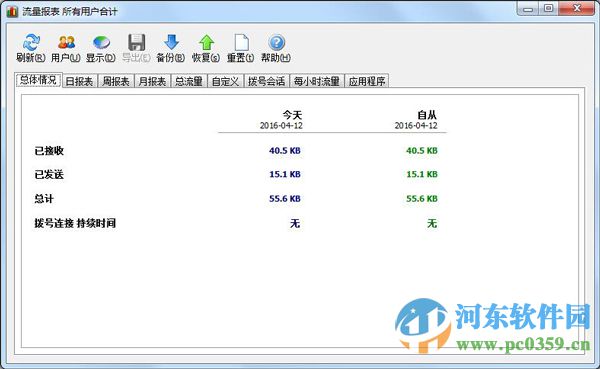Viewport: 600px width, 369px height.
Task: Open the 总流量 tab
Action: point(189,81)
